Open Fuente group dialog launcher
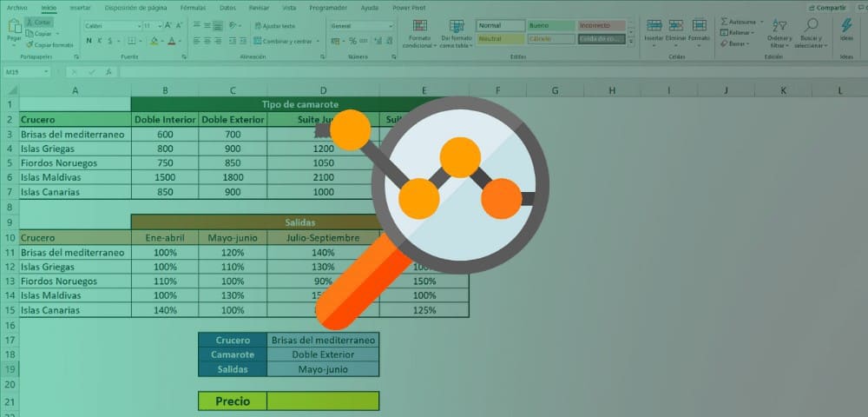 click(x=184, y=57)
